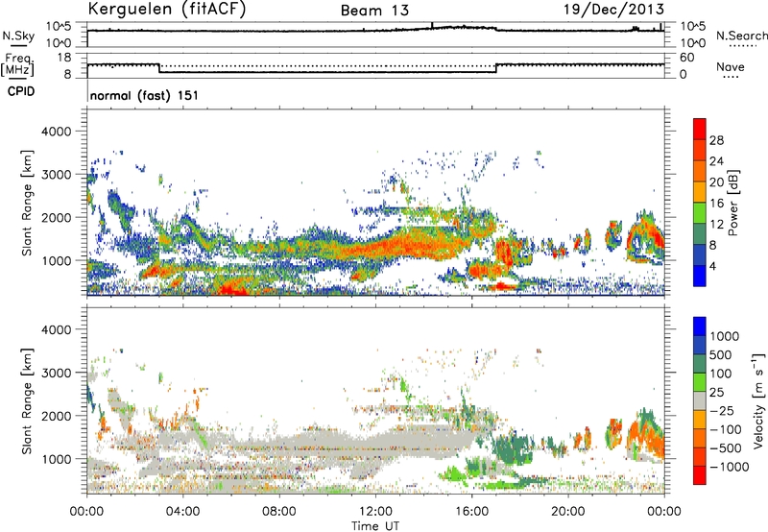Click the '1000' value on Velocity colorbar
Image resolution: width=768 pixels, height=532 pixels.
click(724, 336)
